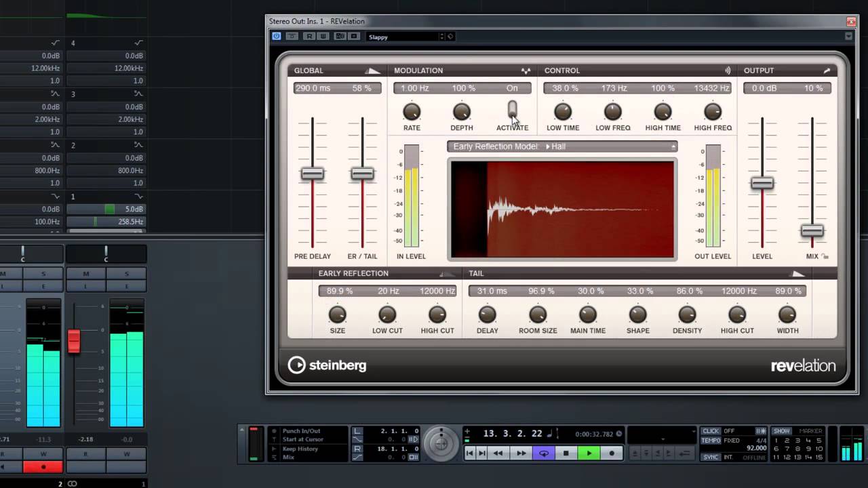Click the Output section arrow icon
The height and width of the screenshot is (488, 868).
pos(827,70)
